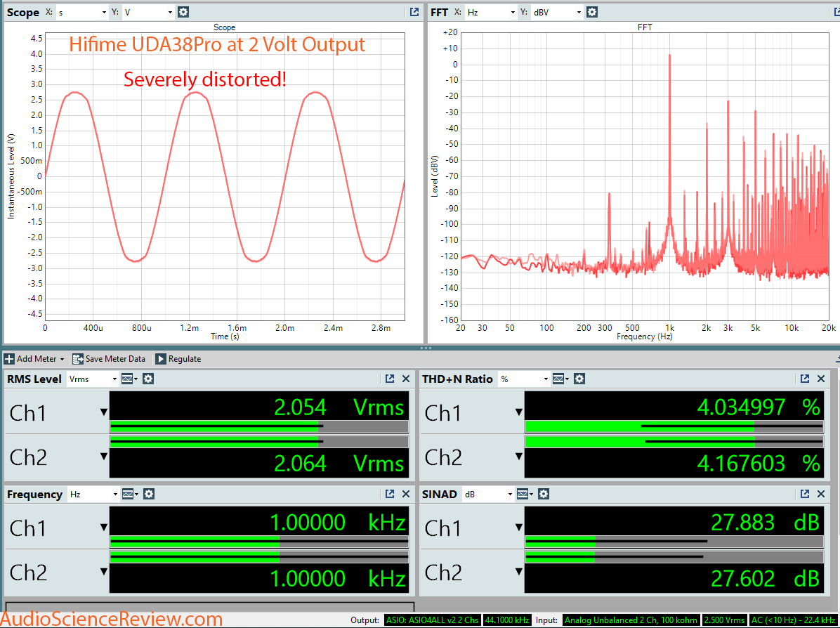Open FFT Y axis dBV dropdown
This screenshot has height=628, width=840.
click(557, 12)
